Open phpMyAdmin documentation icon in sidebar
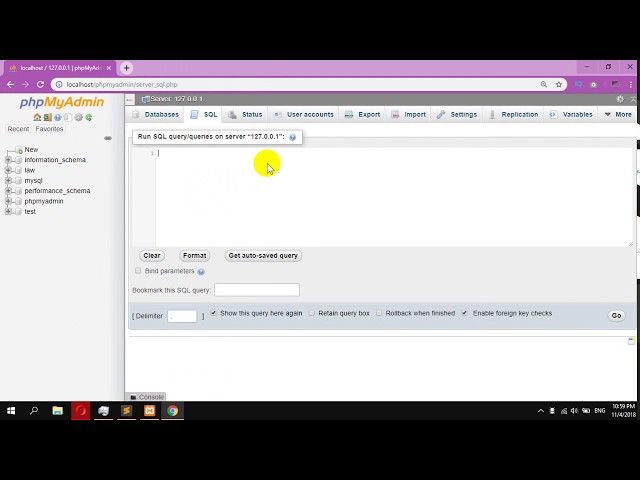The image size is (640, 480). click(58, 118)
